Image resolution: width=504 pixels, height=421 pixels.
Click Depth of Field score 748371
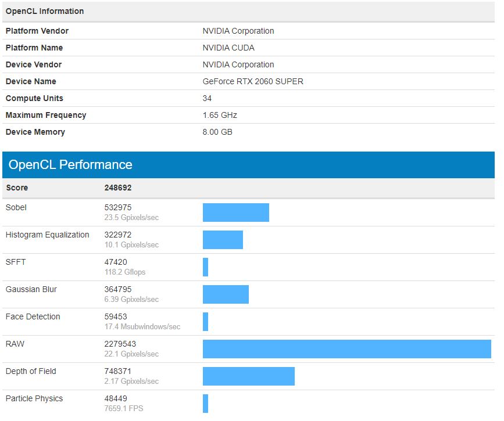click(118, 371)
